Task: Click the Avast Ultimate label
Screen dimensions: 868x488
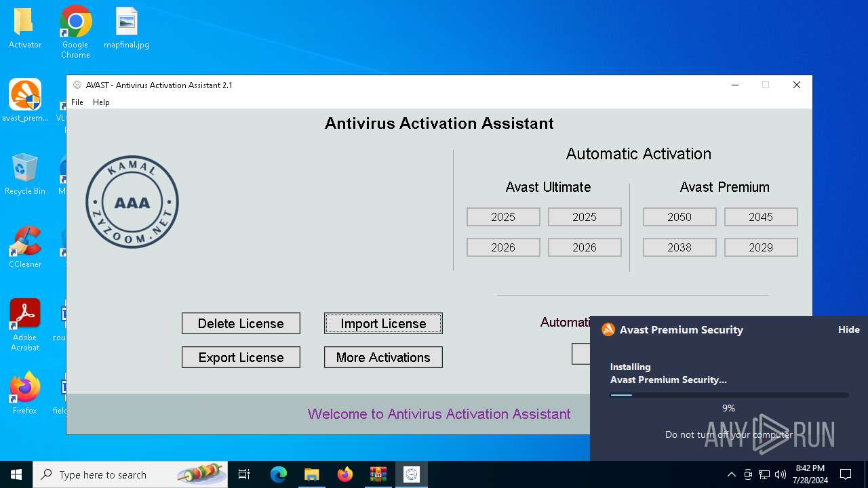Action: click(548, 187)
